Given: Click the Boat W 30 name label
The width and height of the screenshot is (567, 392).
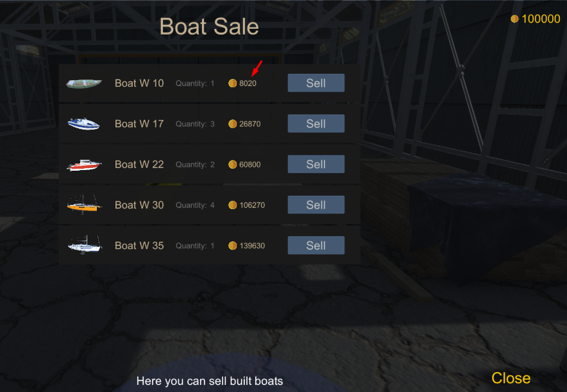Looking at the screenshot, I should pyautogui.click(x=139, y=205).
